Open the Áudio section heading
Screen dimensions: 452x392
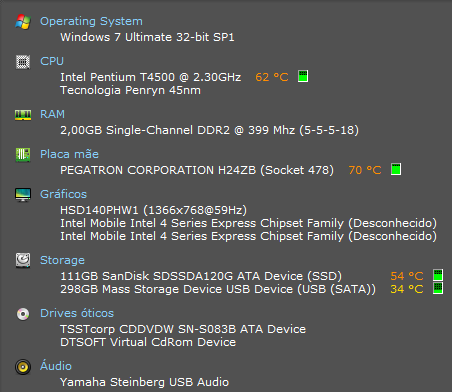pos(56,366)
